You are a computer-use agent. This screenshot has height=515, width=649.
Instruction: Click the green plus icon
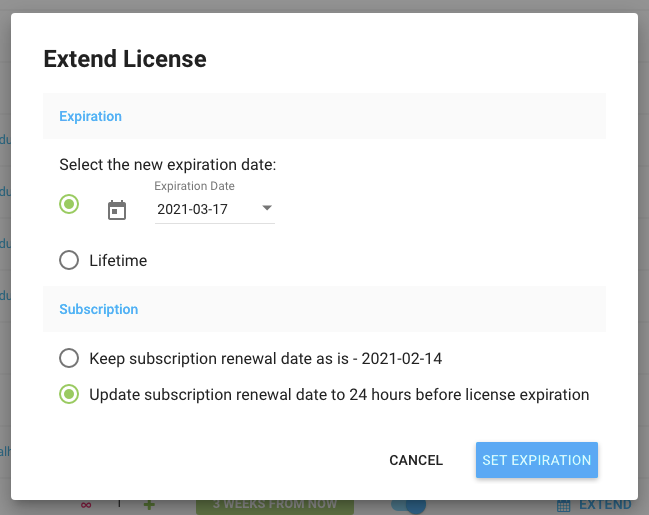(150, 505)
